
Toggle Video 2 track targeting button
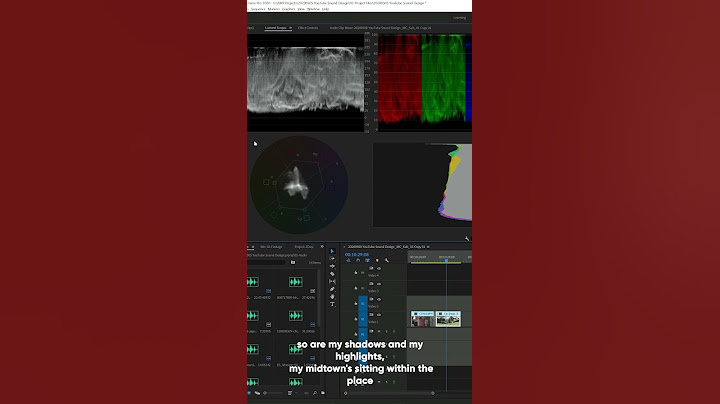[363, 303]
